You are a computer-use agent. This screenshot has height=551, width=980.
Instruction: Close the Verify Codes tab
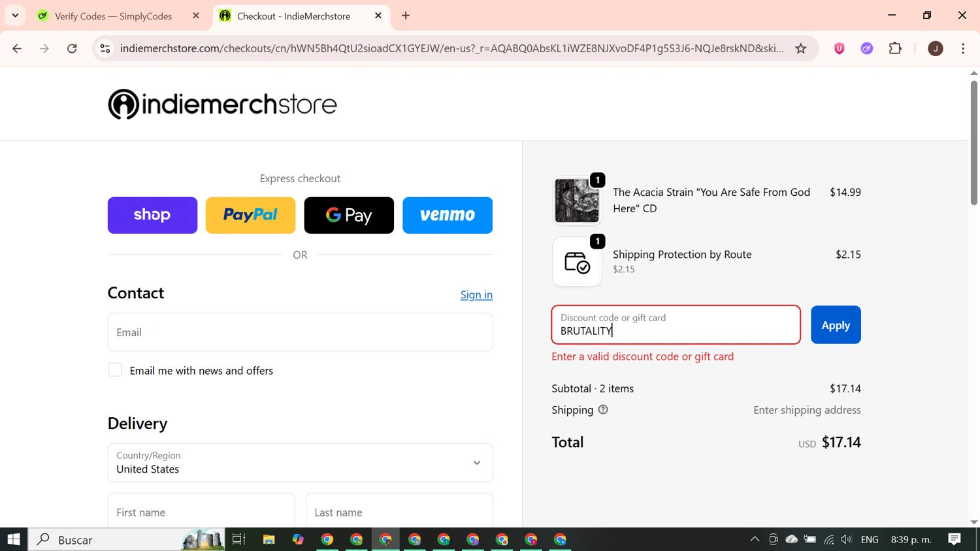196,16
